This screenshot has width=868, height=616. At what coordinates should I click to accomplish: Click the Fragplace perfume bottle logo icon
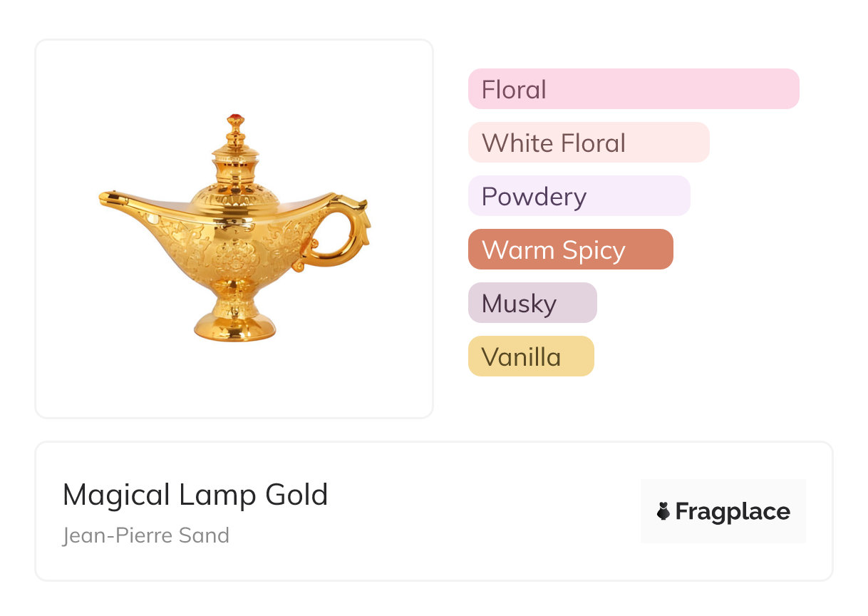(663, 511)
